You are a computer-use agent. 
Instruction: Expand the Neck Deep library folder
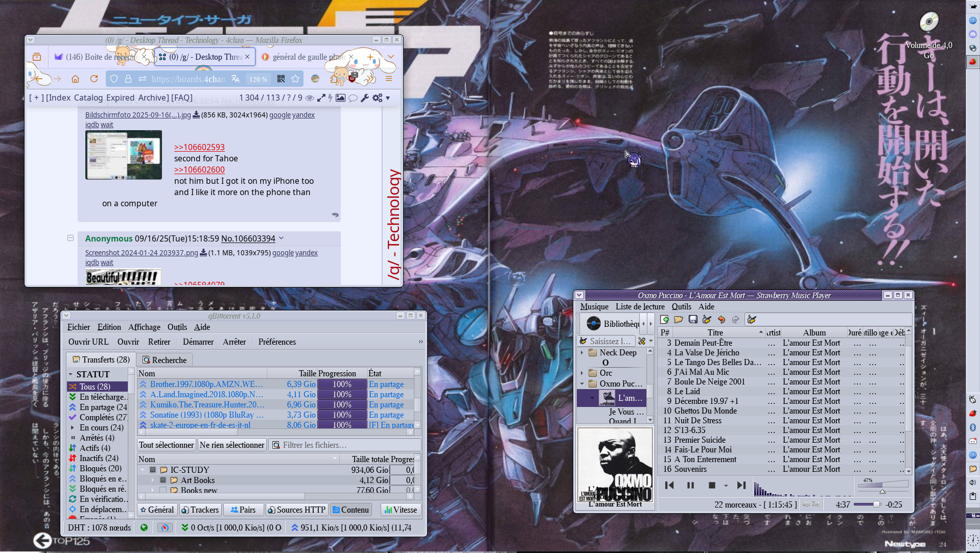click(x=582, y=352)
